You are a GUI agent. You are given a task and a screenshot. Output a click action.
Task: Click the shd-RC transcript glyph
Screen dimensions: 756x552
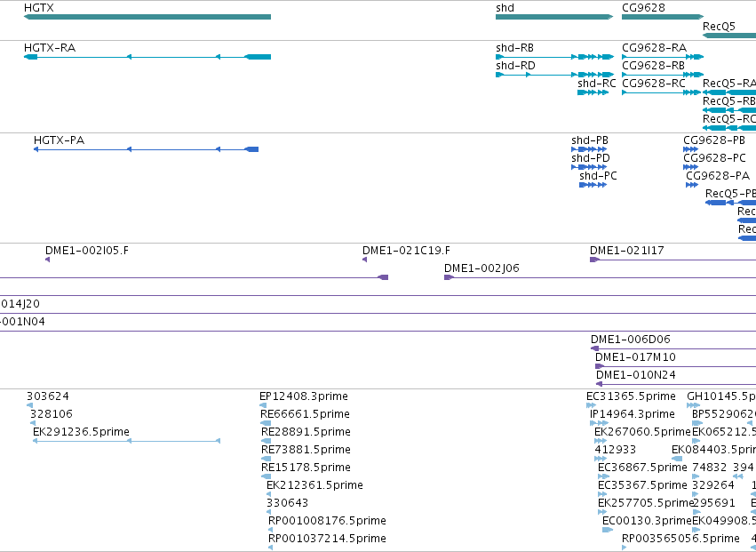coord(593,92)
